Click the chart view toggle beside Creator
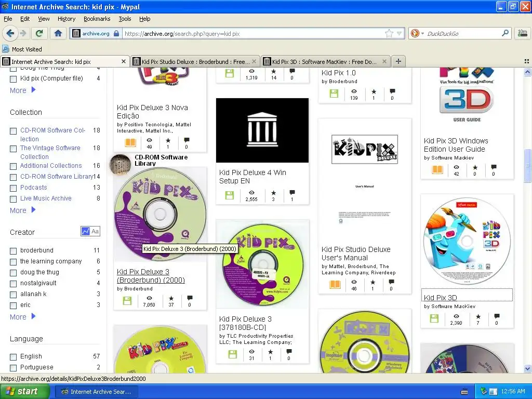 (x=85, y=231)
